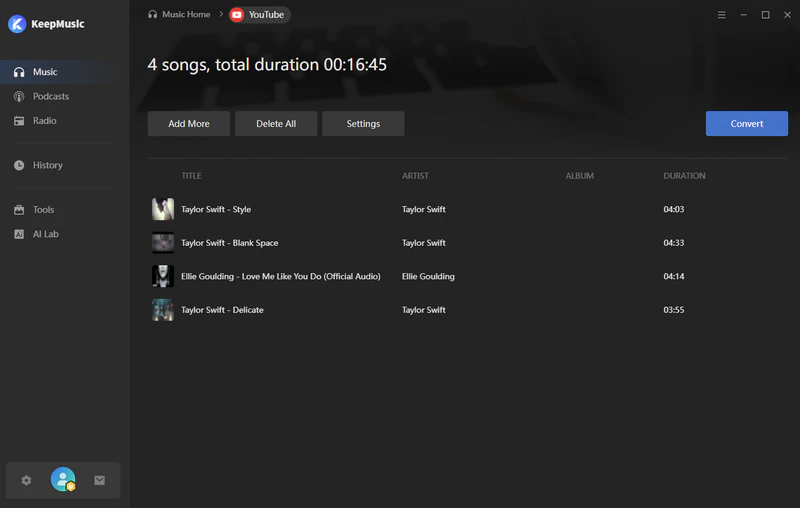Open the user profile avatar icon

pyautogui.click(x=63, y=480)
